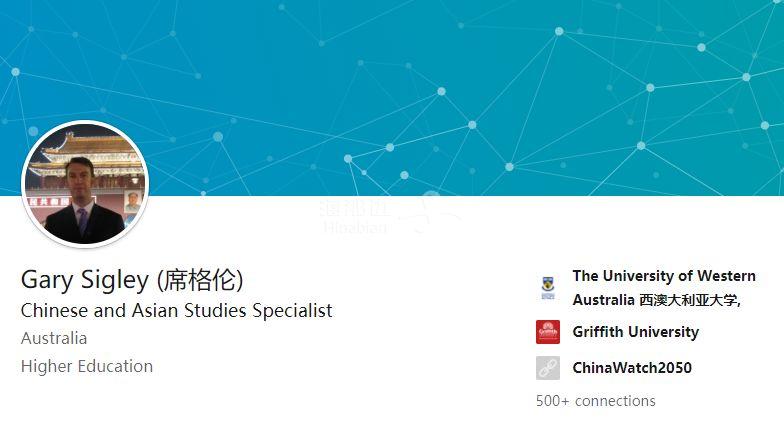Click the University of Western Australia crest icon
This screenshot has width=784, height=428.
click(548, 288)
